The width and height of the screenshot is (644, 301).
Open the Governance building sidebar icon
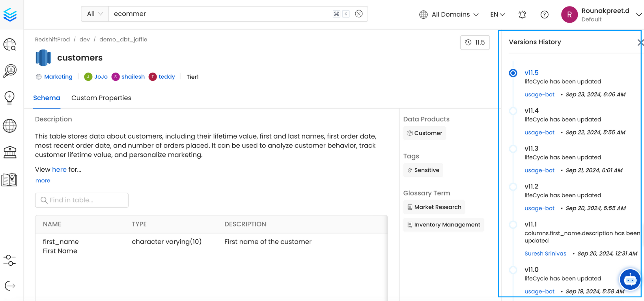click(x=10, y=152)
